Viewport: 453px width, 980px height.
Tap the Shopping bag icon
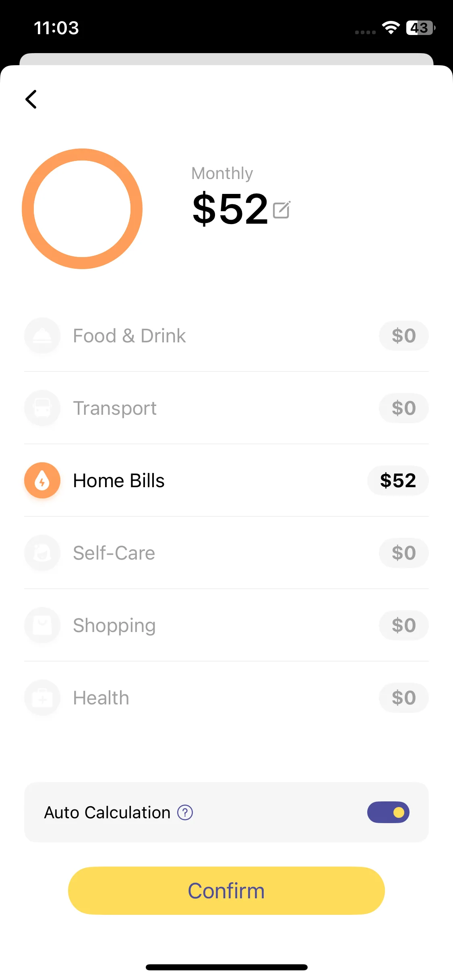(x=42, y=625)
